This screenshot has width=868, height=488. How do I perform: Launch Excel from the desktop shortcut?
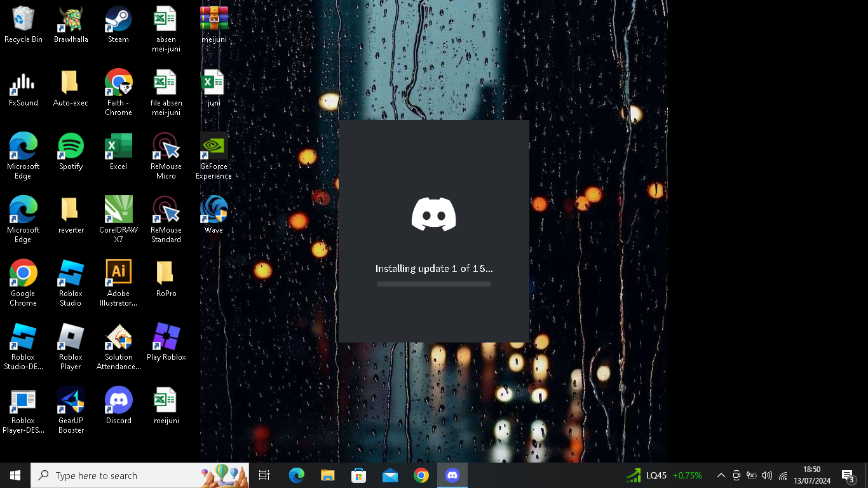coord(118,152)
